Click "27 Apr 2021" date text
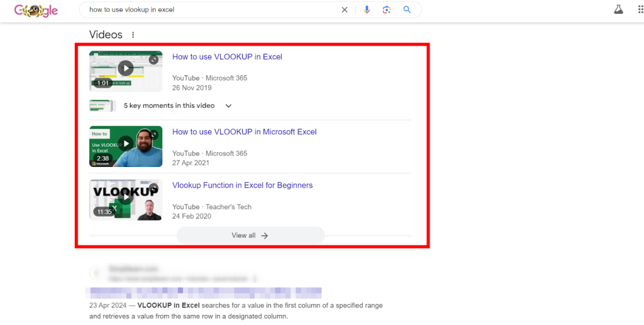644x325 pixels. pyautogui.click(x=191, y=163)
